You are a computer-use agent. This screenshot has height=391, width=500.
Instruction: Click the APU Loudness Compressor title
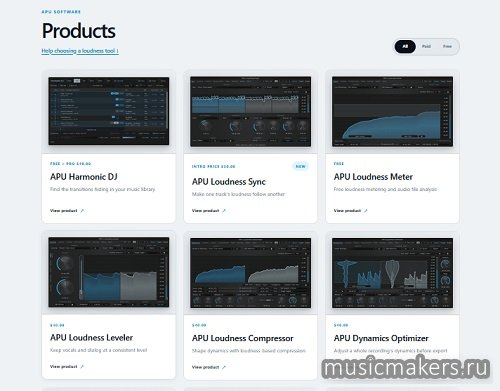tap(243, 338)
